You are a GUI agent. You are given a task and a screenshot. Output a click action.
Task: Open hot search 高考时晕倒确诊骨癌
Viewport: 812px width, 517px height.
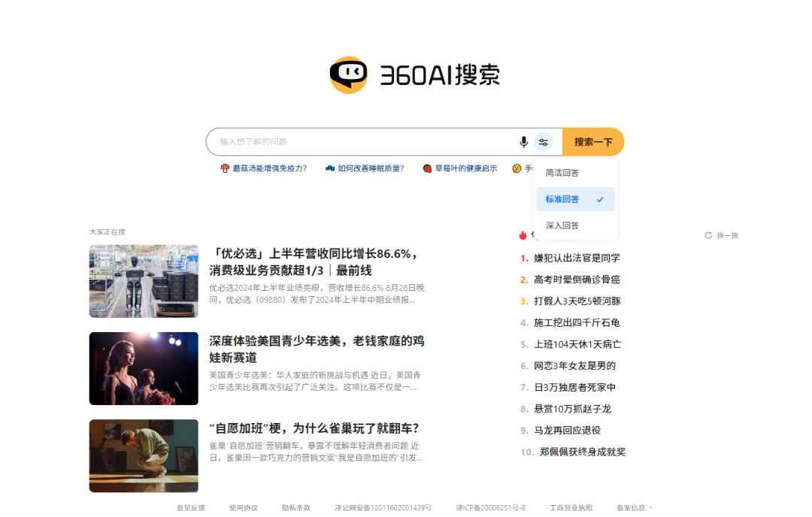pos(577,280)
